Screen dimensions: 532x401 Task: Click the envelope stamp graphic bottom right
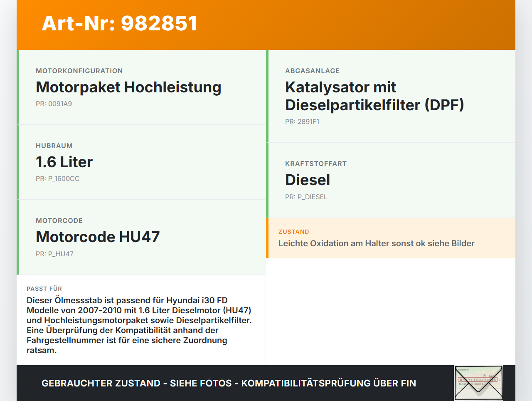coord(478,382)
